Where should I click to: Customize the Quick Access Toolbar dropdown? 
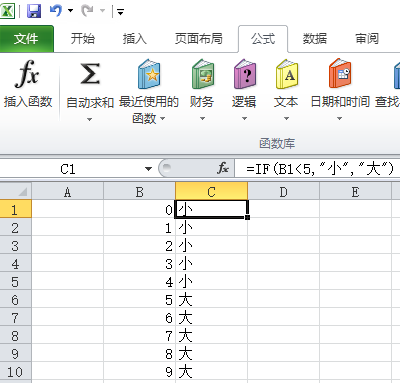[x=120, y=12]
